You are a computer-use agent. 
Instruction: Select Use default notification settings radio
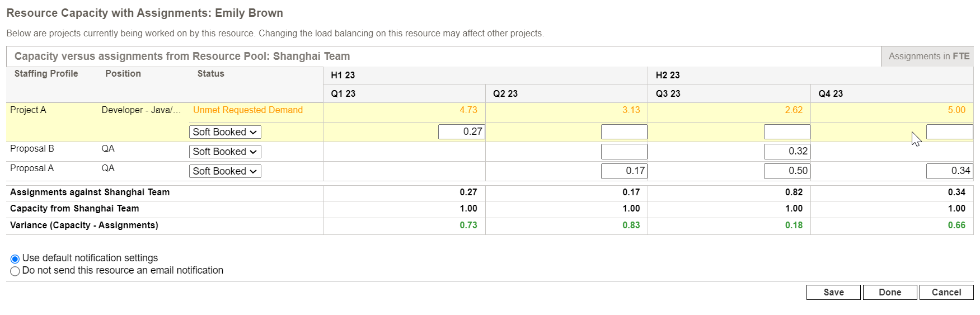(15, 258)
